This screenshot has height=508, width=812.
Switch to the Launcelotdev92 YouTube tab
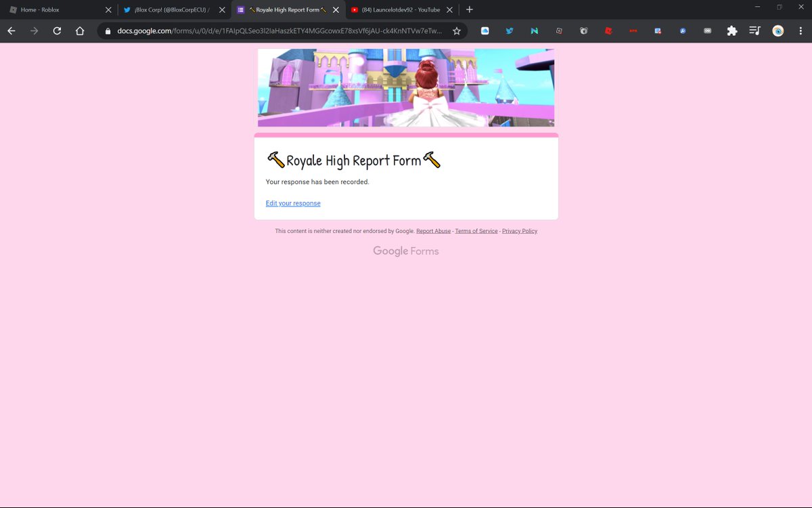[402, 9]
